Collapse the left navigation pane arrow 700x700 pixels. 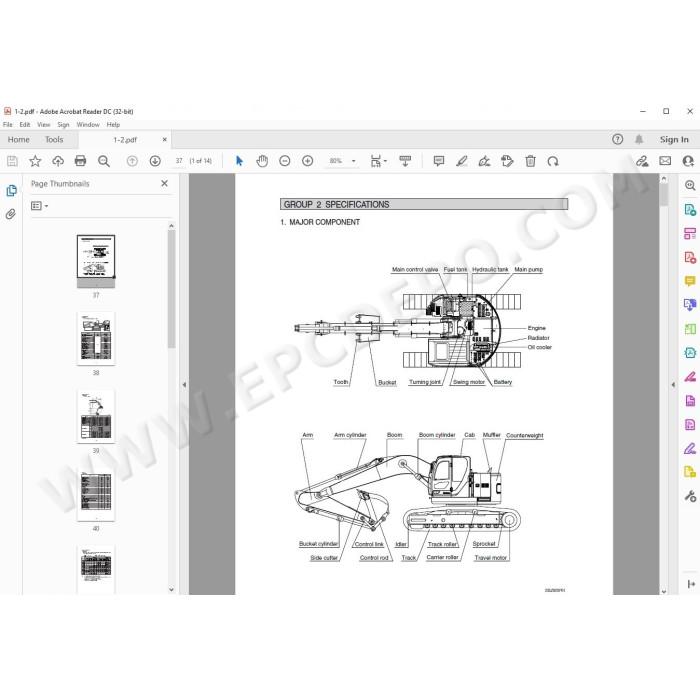(184, 384)
